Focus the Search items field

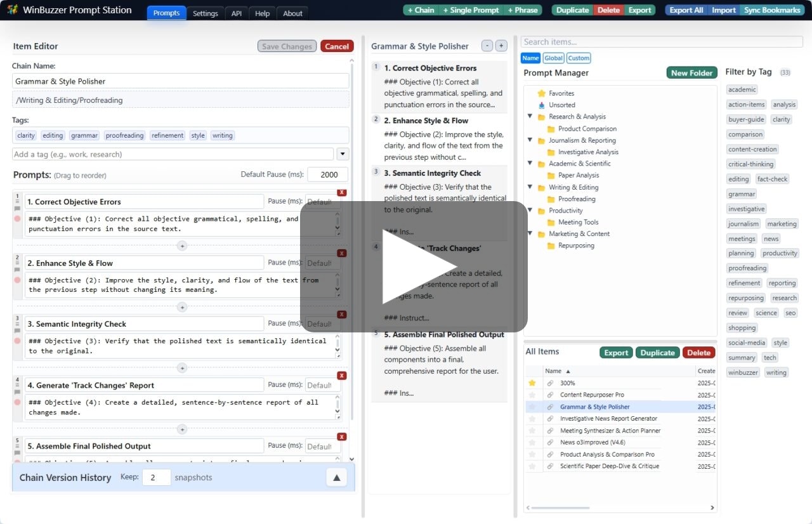click(x=662, y=42)
